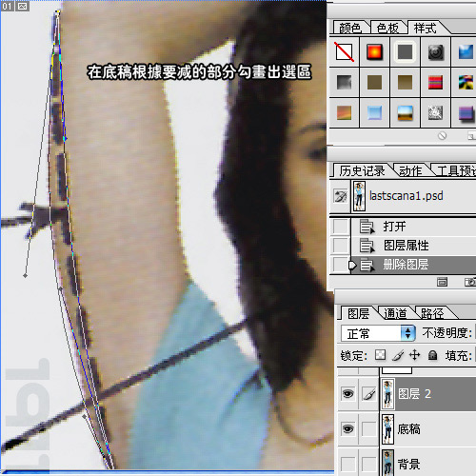This screenshot has height=476, width=476.
Task: Apply the light blue translucent style
Action: tap(374, 112)
